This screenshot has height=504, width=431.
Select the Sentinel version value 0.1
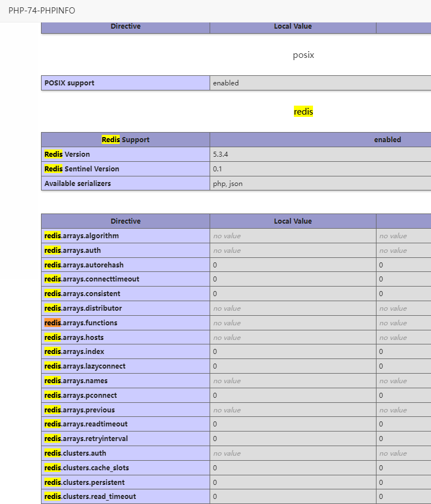tap(217, 169)
